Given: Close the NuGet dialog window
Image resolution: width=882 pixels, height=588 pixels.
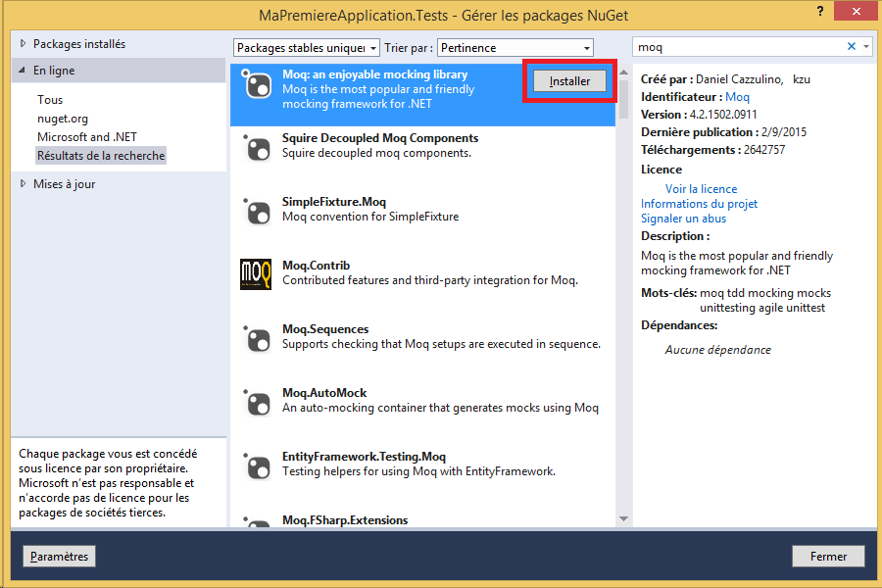Looking at the screenshot, I should click(857, 11).
